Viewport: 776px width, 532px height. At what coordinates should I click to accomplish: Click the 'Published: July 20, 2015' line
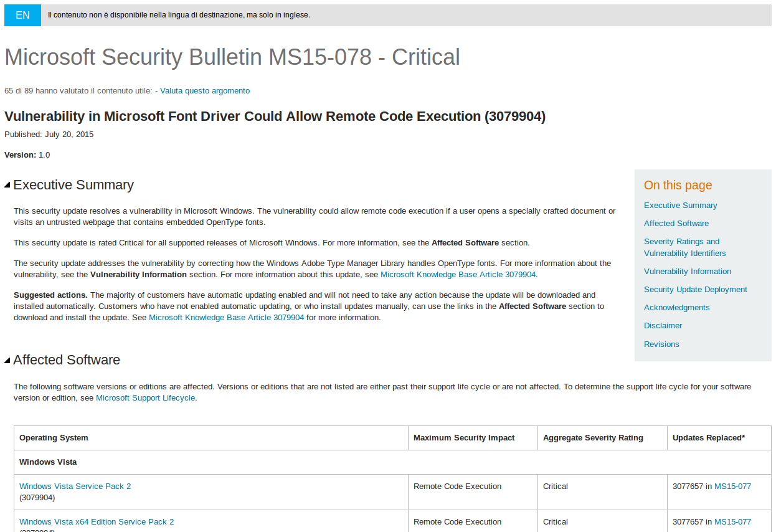(49, 135)
